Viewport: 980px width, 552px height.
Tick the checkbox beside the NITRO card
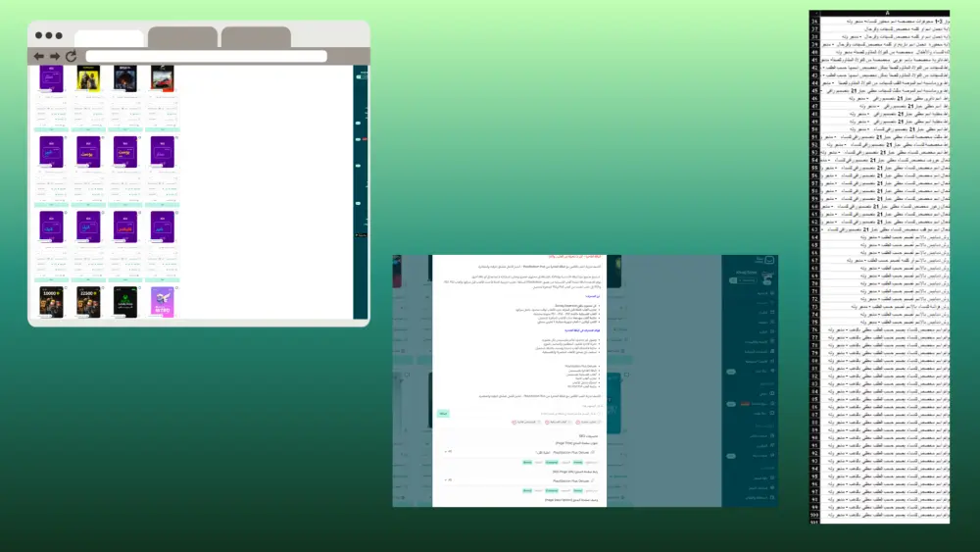176,287
